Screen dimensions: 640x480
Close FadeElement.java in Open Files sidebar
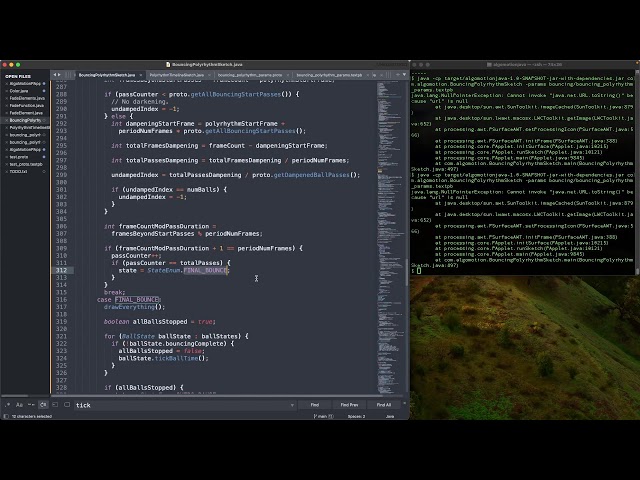[x=7, y=113]
